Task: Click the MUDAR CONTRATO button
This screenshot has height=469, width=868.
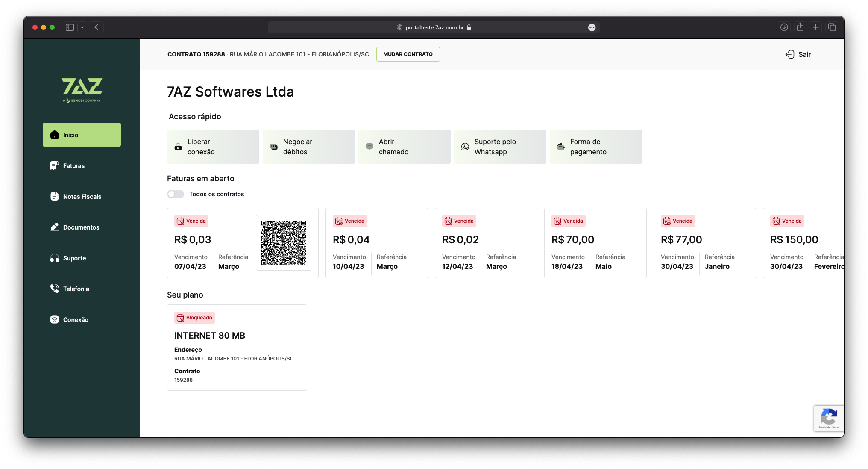Action: [408, 54]
